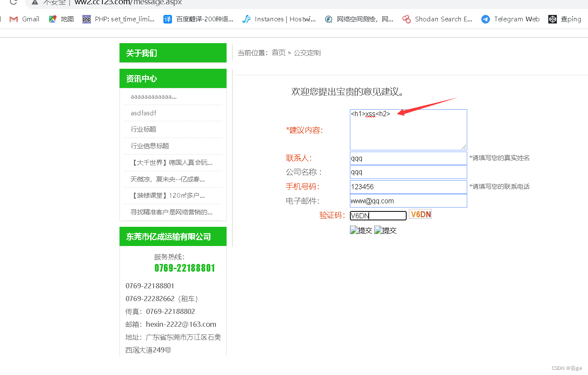The width and height of the screenshot is (588, 375).
Task: Open the PHP set_time_limit bookmark
Action: pyautogui.click(x=119, y=19)
